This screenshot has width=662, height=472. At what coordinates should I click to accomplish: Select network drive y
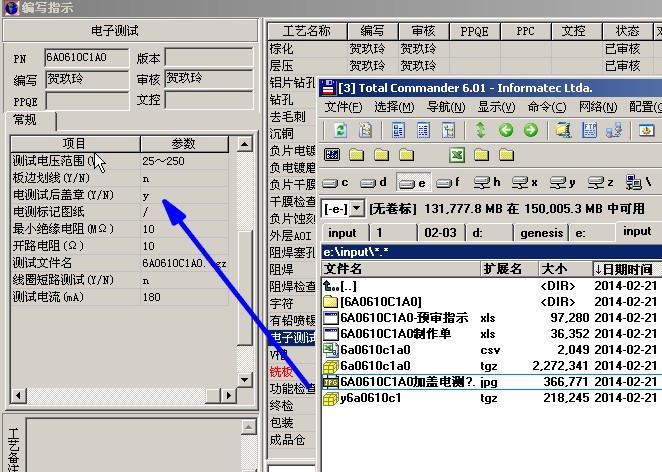[563, 183]
